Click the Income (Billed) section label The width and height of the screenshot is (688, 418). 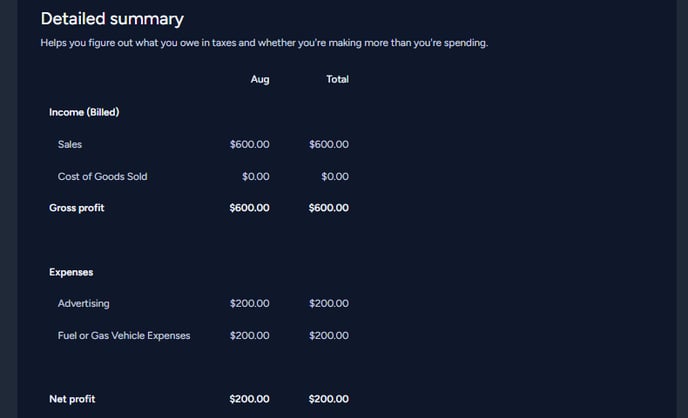(84, 112)
